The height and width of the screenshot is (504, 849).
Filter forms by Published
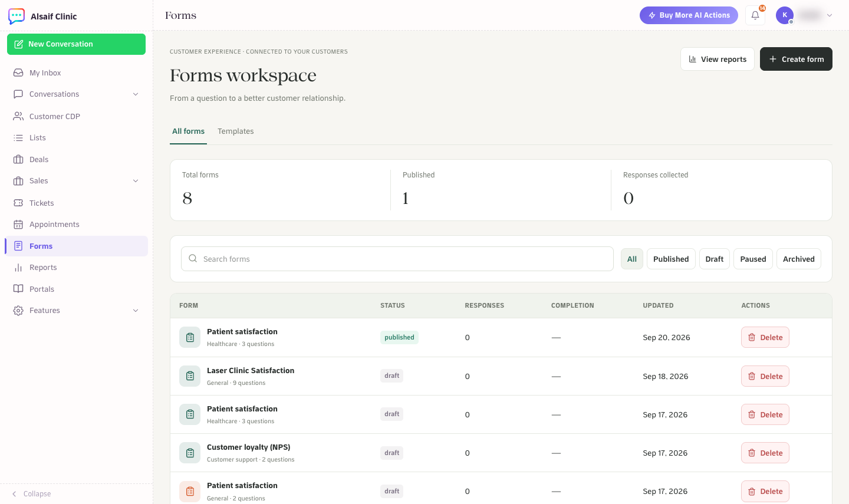671,259
